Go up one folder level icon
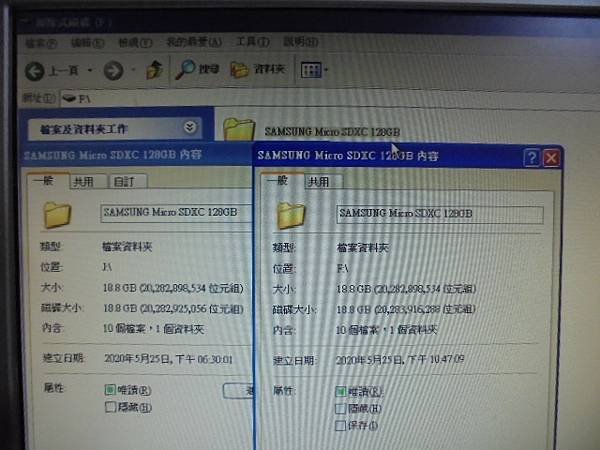This screenshot has height=450, width=600. [155, 70]
